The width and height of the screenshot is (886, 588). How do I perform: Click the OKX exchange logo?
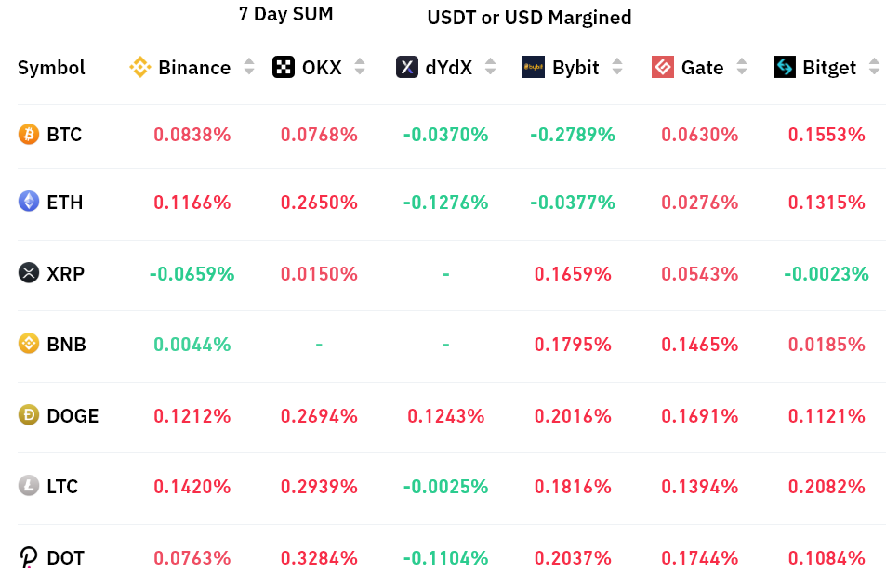(284, 67)
